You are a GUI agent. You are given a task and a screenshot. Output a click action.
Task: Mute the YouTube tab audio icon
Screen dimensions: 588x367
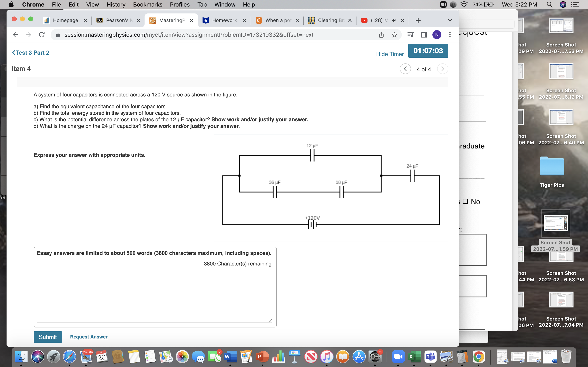394,20
